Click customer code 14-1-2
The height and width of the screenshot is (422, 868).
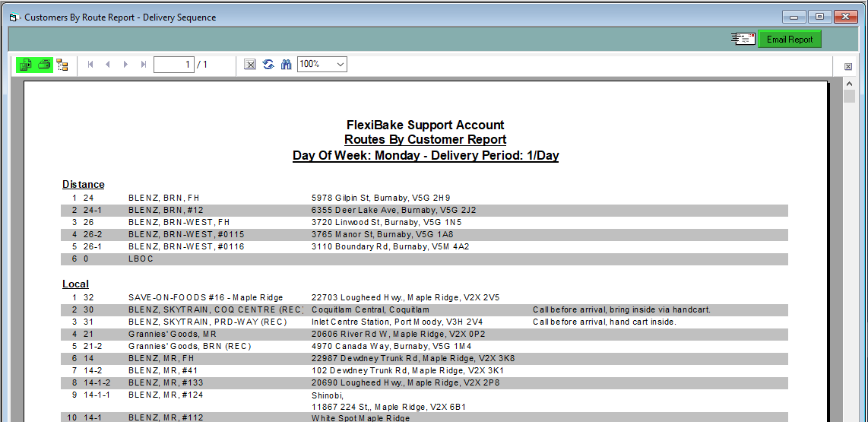pos(97,382)
